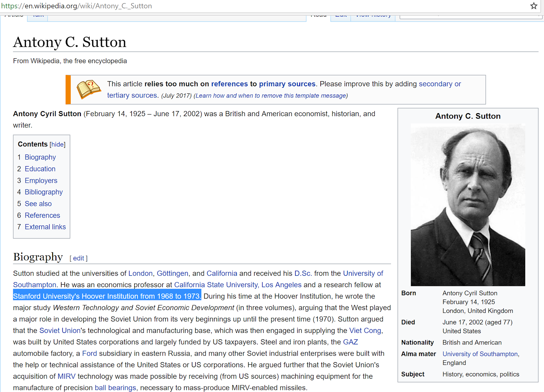Open University of link in Biography text
Viewport: 544px width, 392px height.
tap(363, 273)
